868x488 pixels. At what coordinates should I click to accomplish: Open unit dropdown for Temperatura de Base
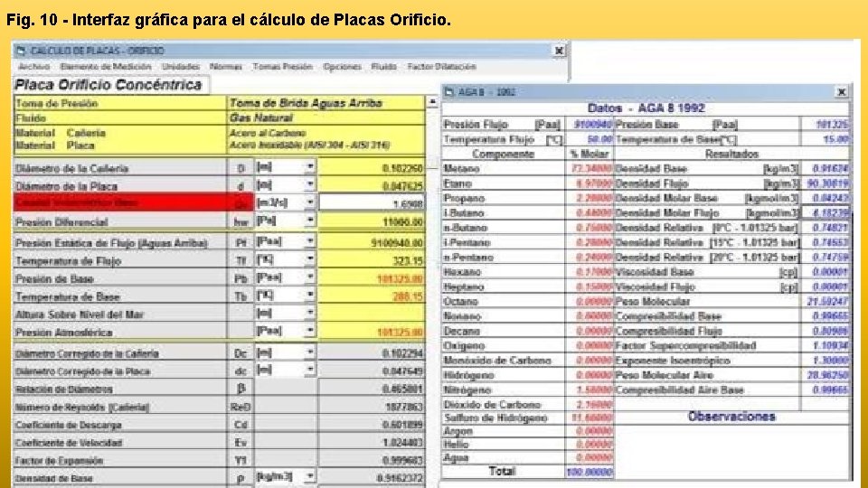tap(310, 295)
